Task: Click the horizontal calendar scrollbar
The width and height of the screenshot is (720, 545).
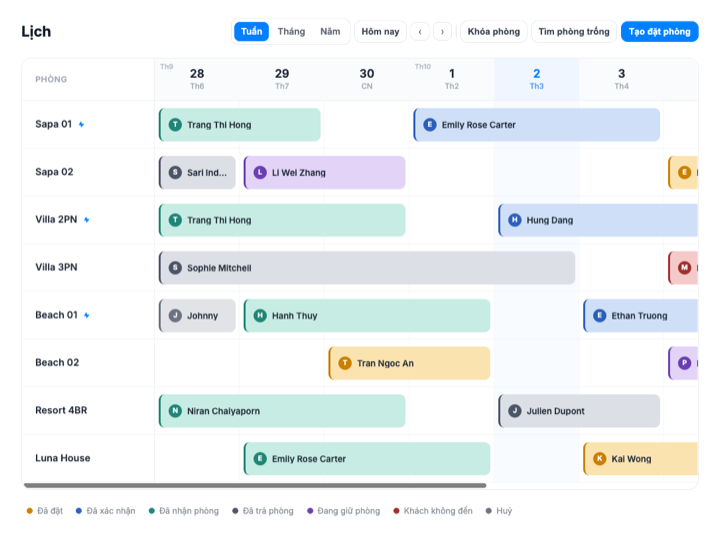Action: pos(255,485)
